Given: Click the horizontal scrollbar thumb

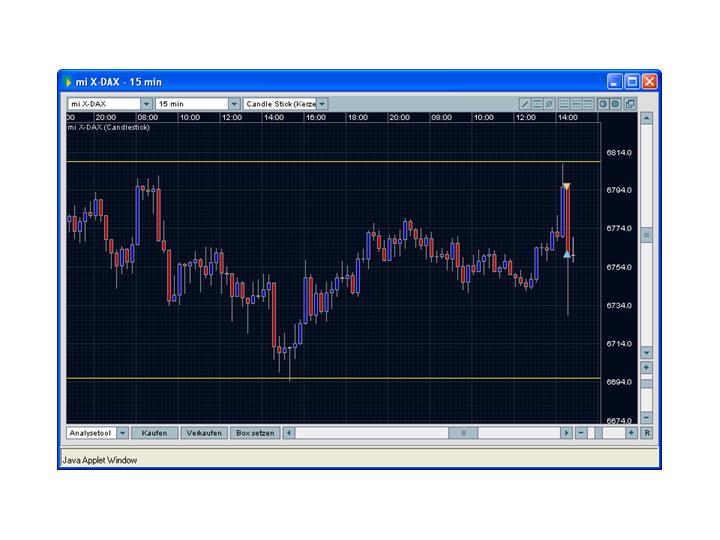Looking at the screenshot, I should (x=463, y=433).
